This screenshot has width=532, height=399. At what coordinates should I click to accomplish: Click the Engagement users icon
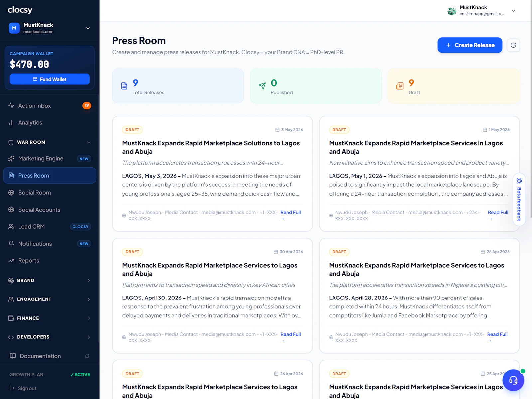11,299
